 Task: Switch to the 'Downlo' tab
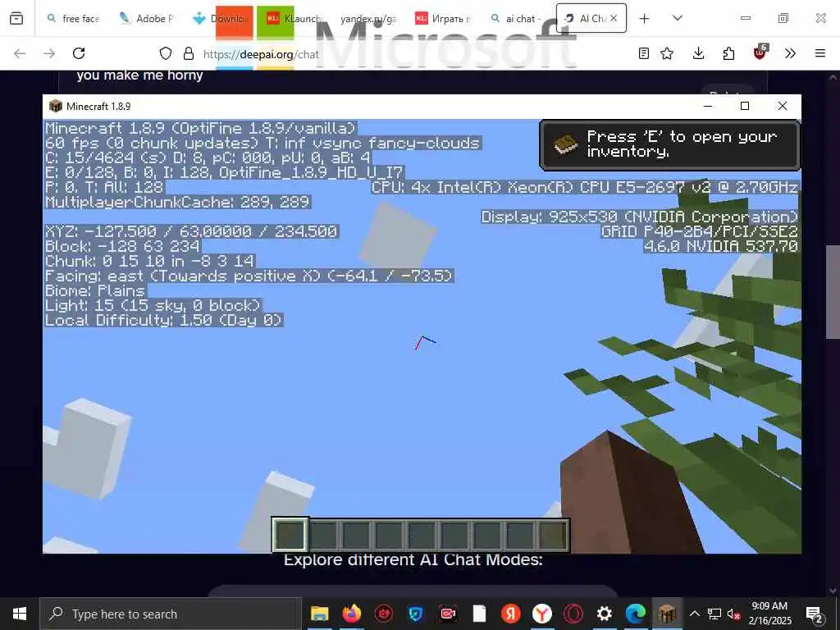pos(221,18)
